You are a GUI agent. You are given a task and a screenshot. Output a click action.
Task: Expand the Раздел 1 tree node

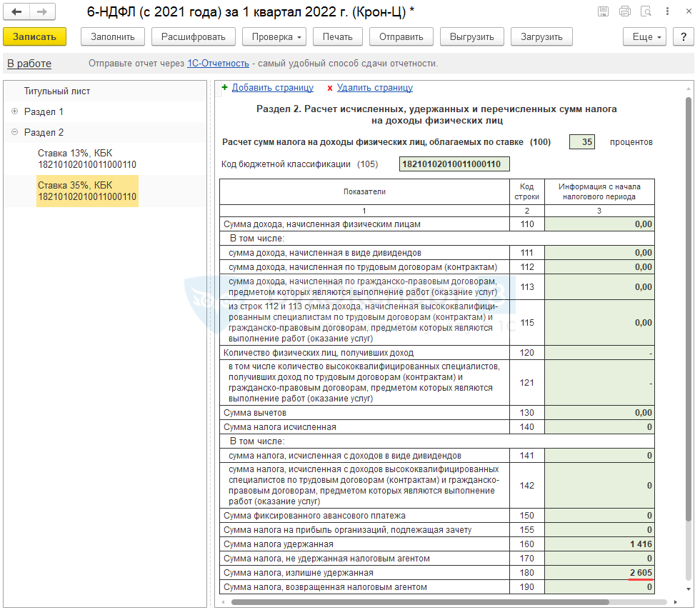(15, 111)
